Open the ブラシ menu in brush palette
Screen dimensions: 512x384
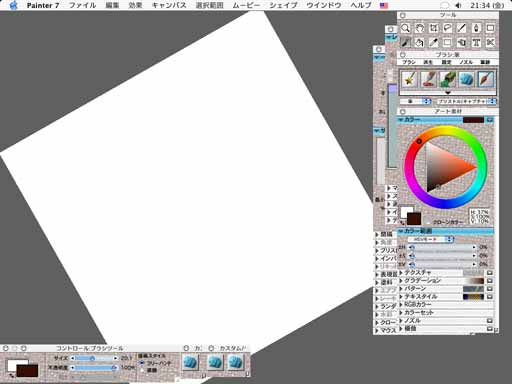[x=409, y=62]
